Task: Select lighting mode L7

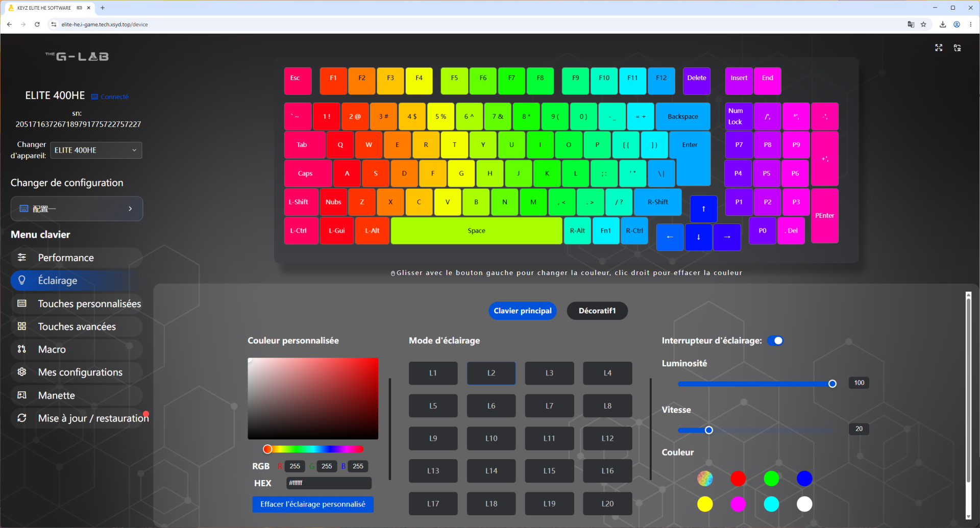Action: click(549, 406)
